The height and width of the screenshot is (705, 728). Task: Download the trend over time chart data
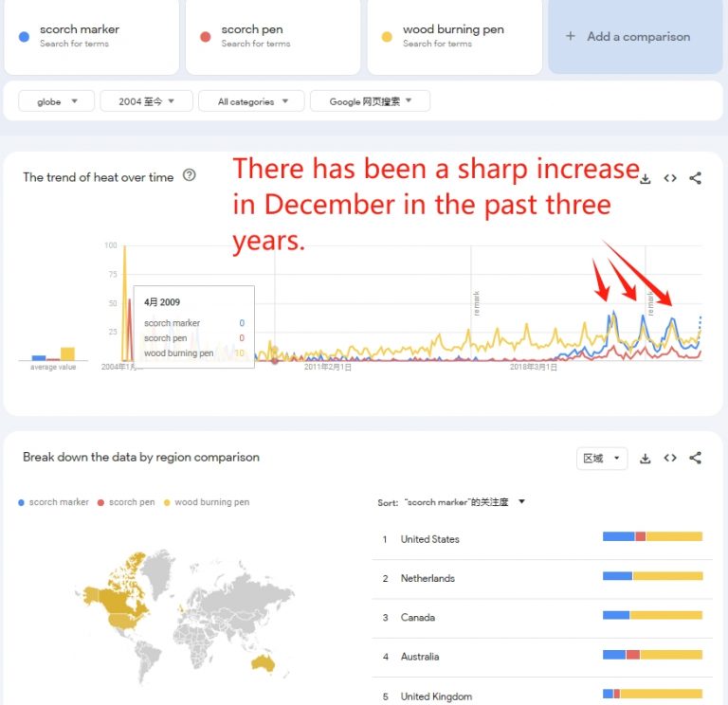point(646,179)
